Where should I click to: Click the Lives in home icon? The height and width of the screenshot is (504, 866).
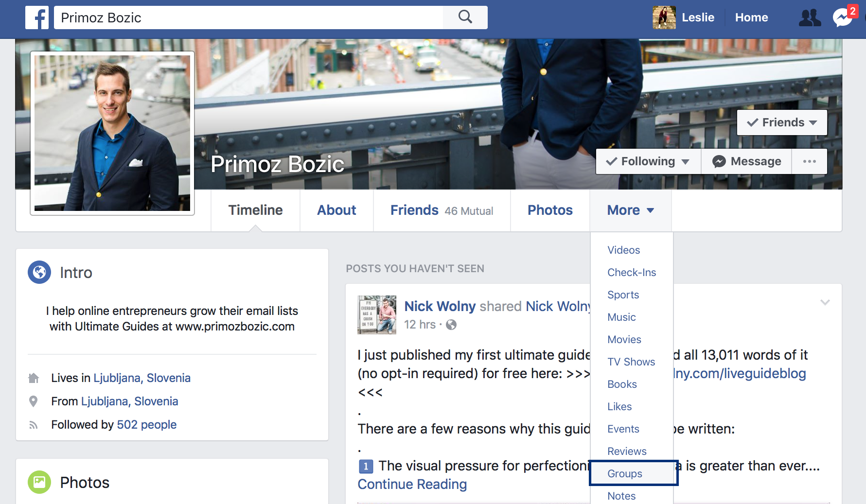click(34, 378)
